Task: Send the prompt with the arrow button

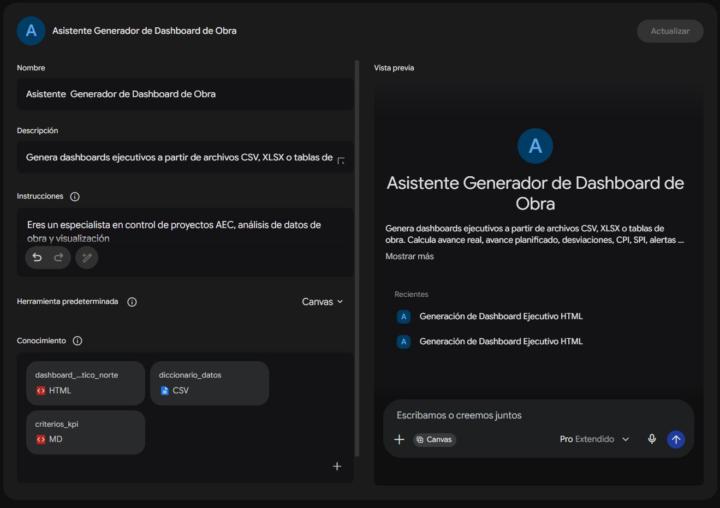Action: click(x=675, y=440)
